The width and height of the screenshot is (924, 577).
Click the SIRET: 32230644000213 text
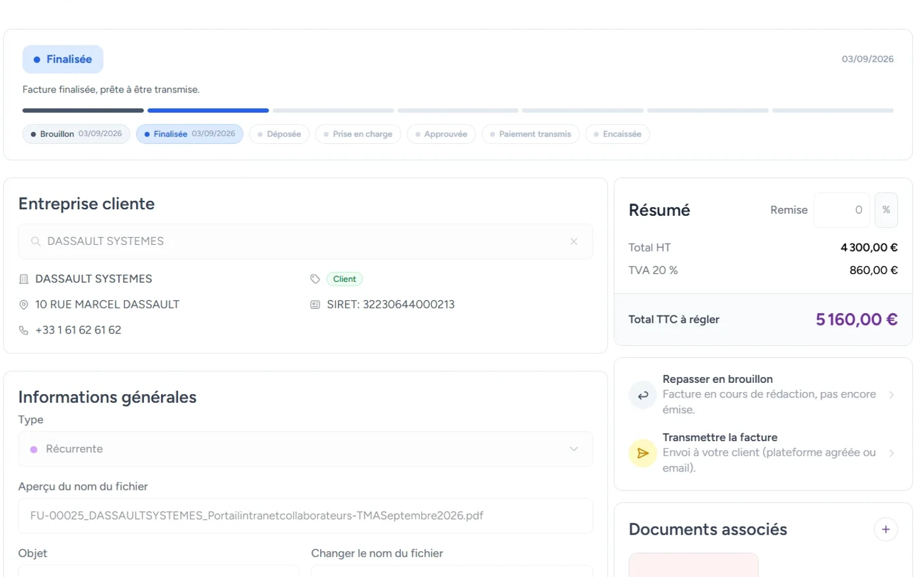391,304
